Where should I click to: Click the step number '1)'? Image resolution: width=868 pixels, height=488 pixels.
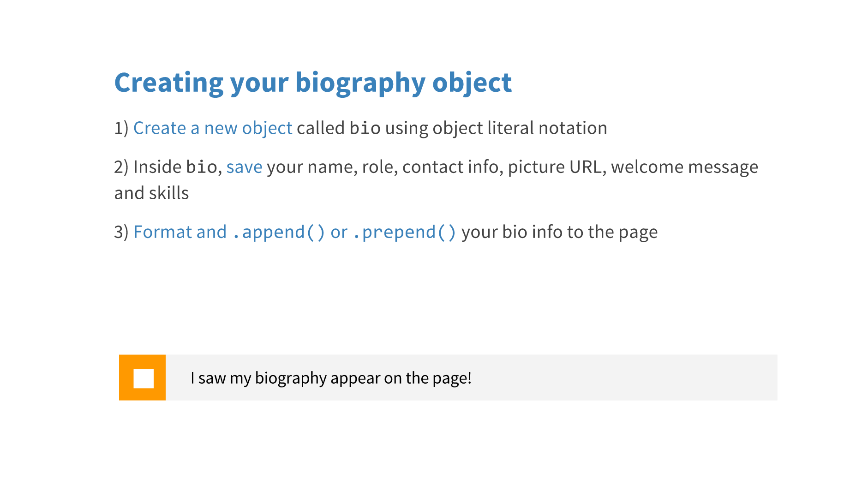121,128
